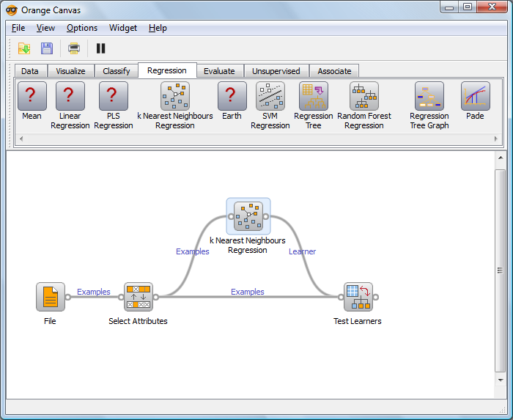Click the Examples link label after File
The height and width of the screenshot is (420, 513).
[x=94, y=292]
